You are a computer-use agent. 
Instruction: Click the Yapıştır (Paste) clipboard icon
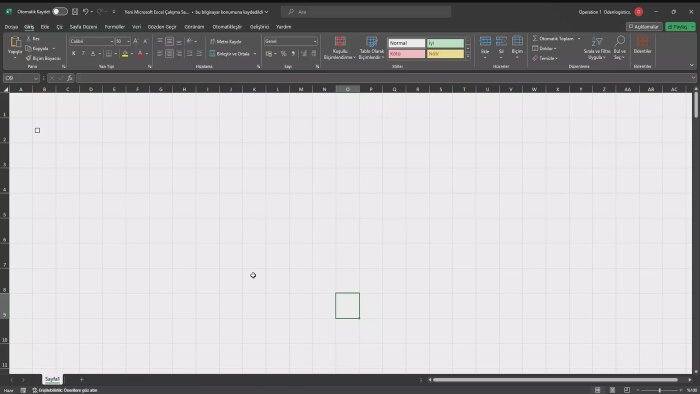[15, 42]
